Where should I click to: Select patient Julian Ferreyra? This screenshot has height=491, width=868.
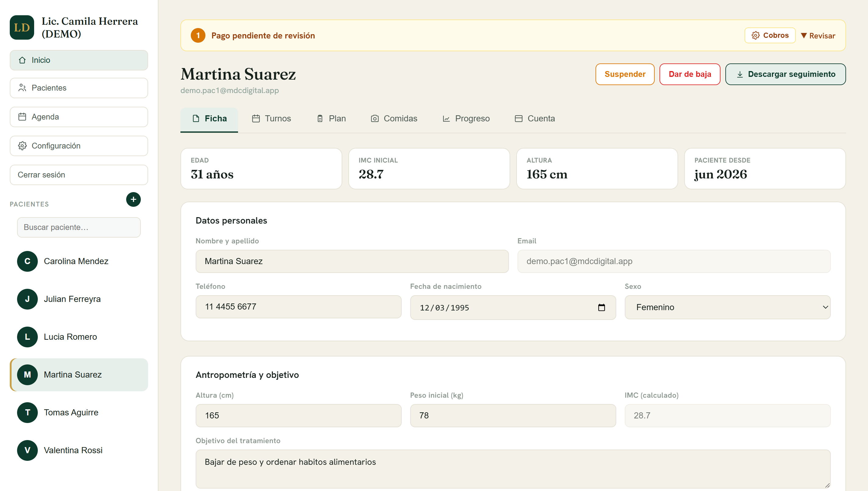point(79,299)
